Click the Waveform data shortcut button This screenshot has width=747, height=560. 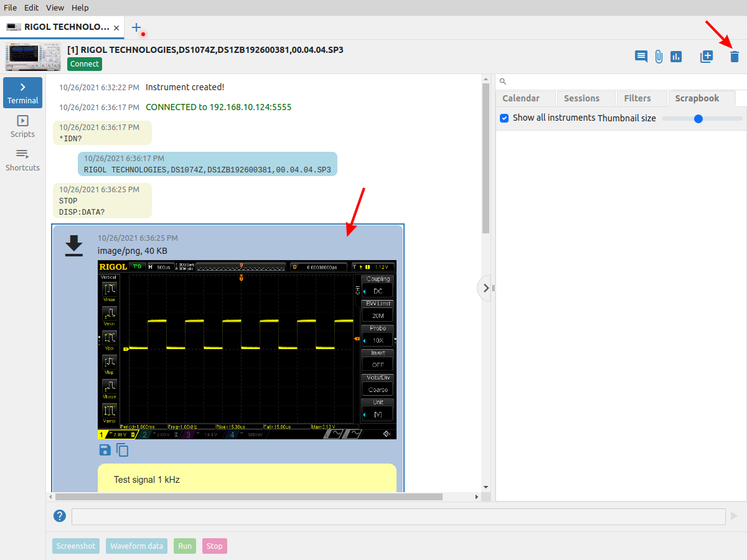click(x=137, y=546)
